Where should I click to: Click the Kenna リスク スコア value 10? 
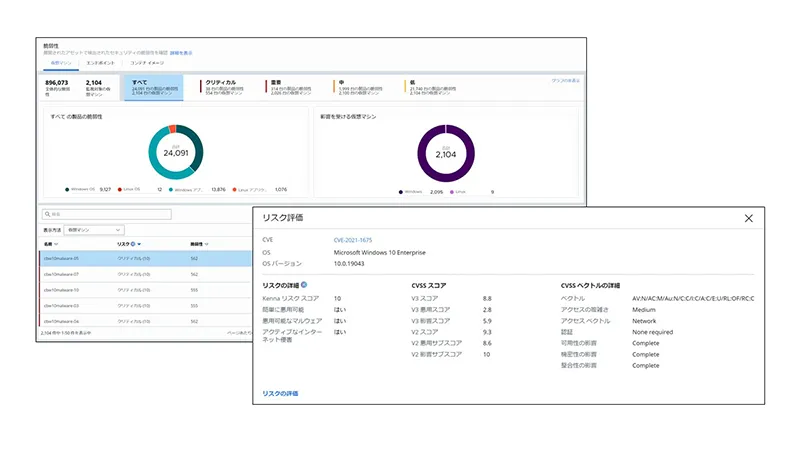337,298
